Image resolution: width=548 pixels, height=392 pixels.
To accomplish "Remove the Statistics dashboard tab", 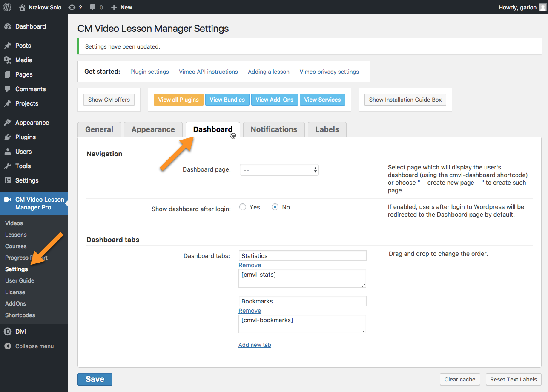I will coord(250,265).
